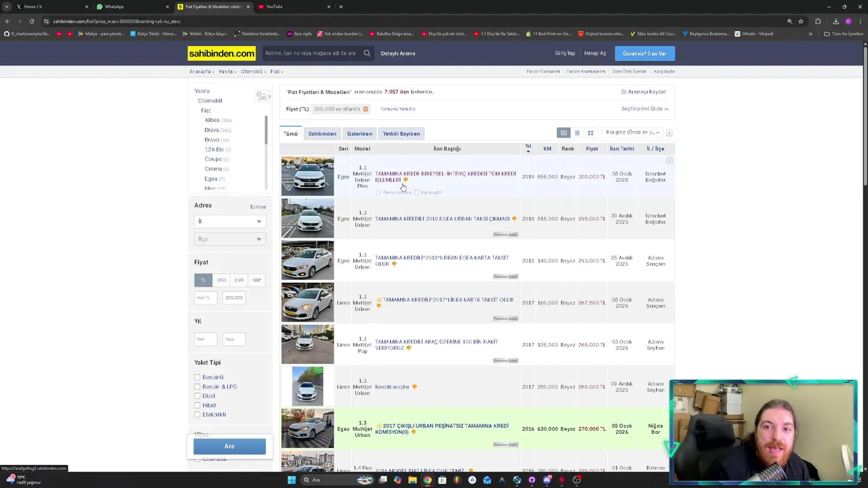Open the İlçe district dropdown
This screenshot has height=488, width=868.
click(229, 239)
